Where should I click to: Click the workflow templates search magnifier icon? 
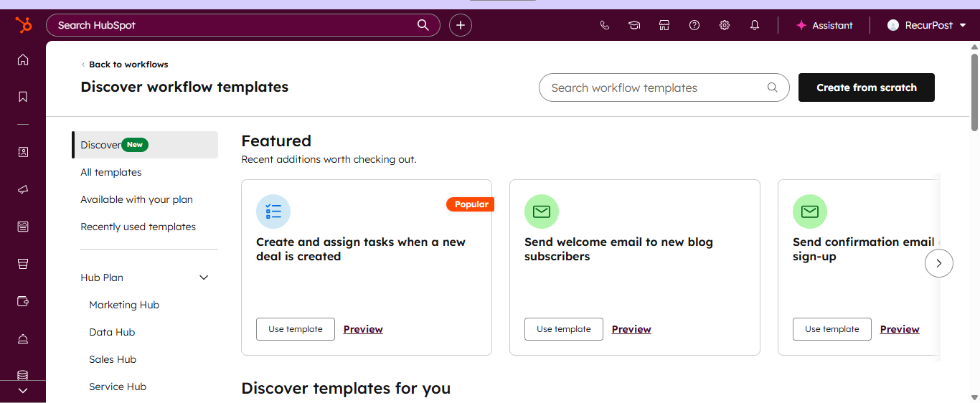pos(773,87)
